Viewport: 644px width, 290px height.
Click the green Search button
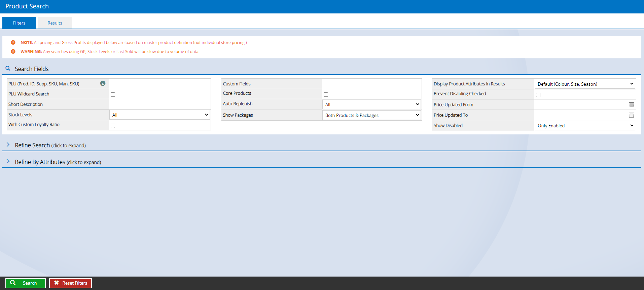click(26, 283)
